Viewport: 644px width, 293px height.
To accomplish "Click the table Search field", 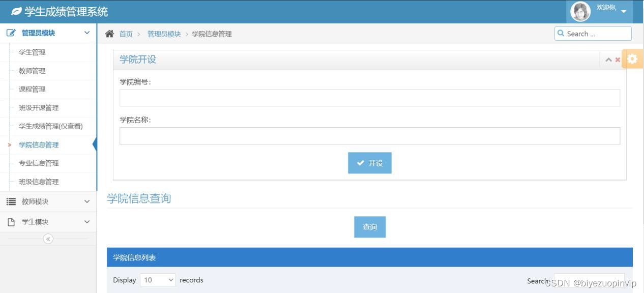I will (x=589, y=281).
